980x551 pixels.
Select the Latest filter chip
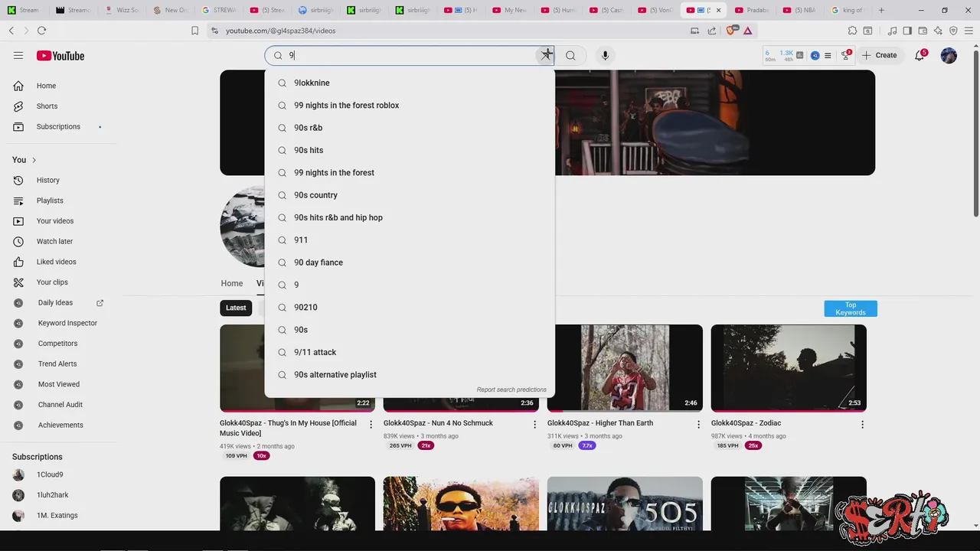click(236, 308)
